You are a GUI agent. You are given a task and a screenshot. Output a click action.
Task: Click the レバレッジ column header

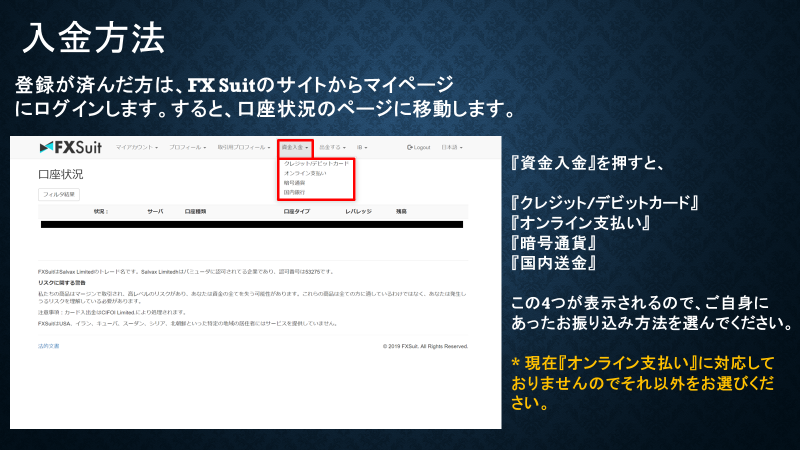[358, 211]
